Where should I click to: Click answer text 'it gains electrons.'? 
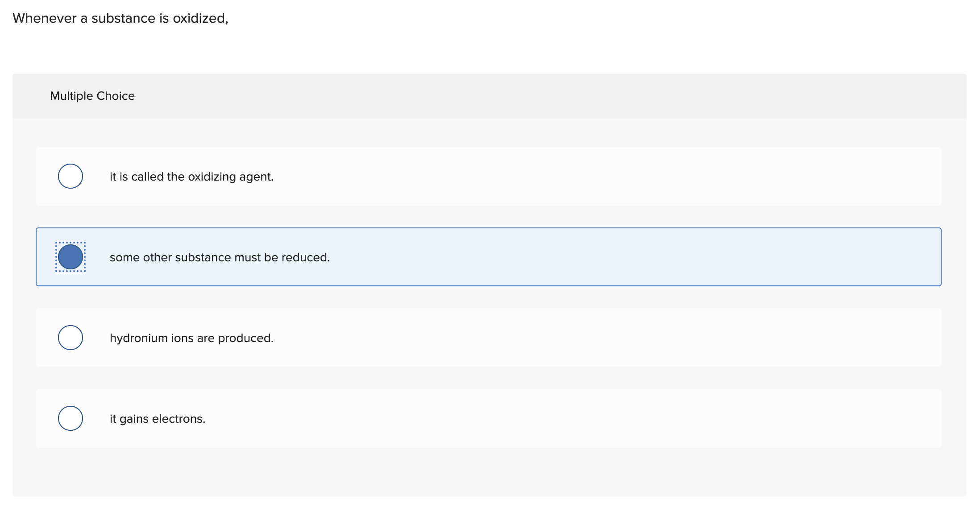[x=158, y=419]
